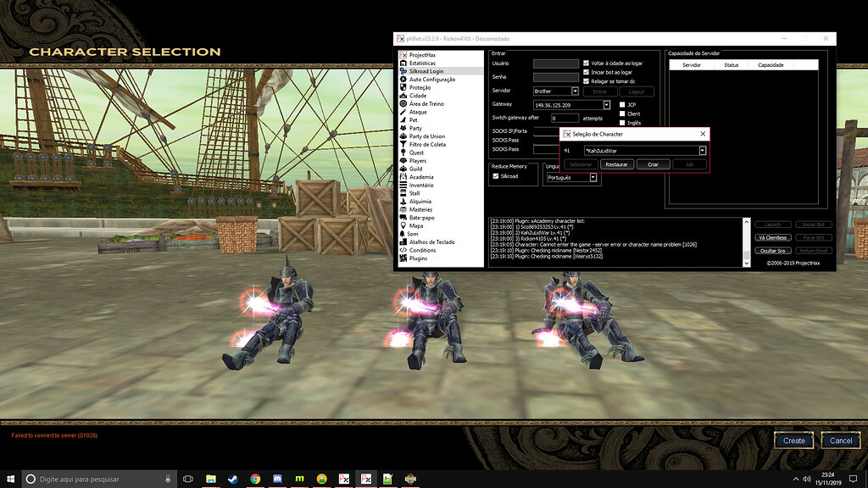Focus the Usuário input field
The height and width of the screenshot is (488, 868).
[556, 64]
